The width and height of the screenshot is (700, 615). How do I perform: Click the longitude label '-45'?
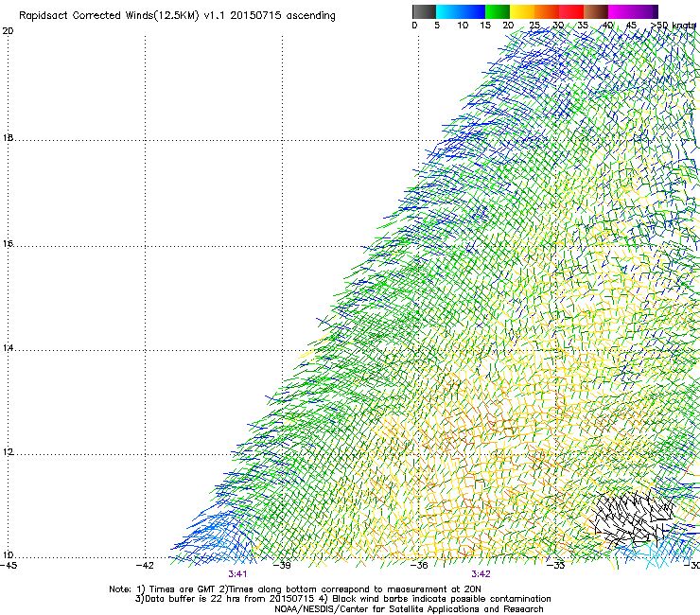(x=9, y=566)
